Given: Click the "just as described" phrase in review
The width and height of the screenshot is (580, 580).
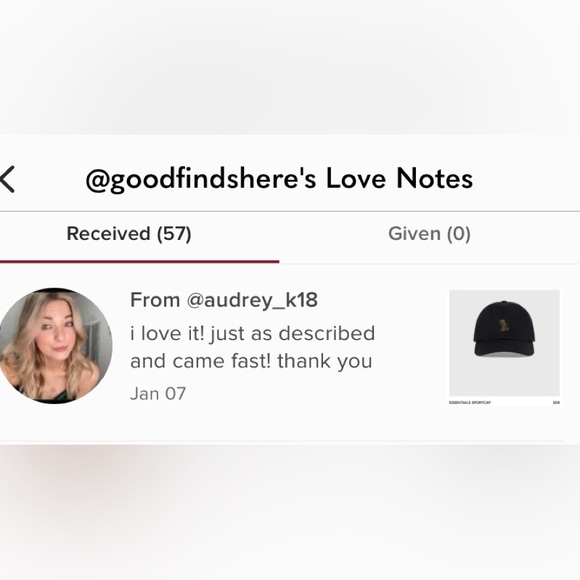Looking at the screenshot, I should point(292,334).
